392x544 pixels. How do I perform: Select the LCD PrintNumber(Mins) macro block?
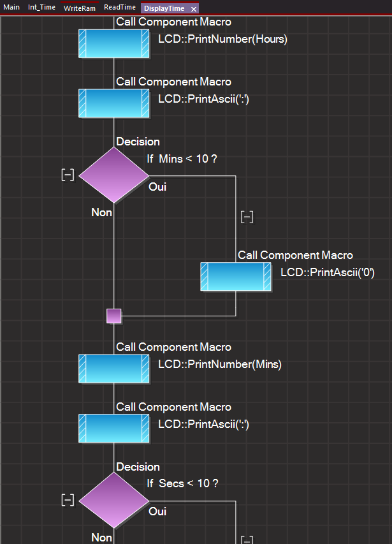pyautogui.click(x=113, y=368)
